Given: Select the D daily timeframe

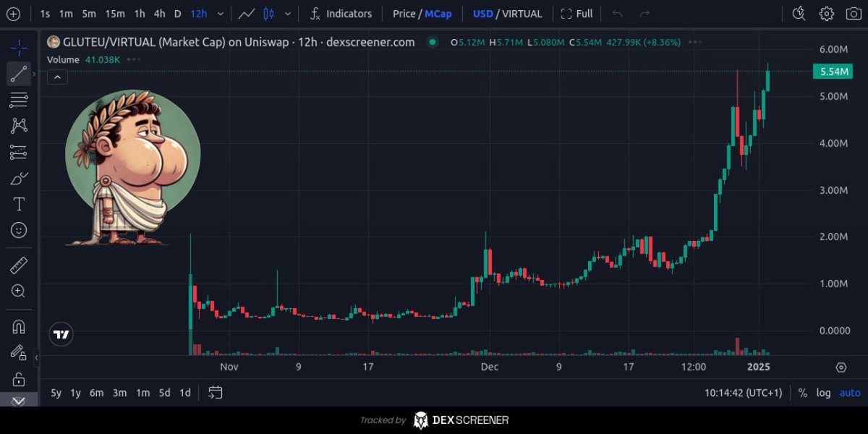Looking at the screenshot, I should click(x=178, y=14).
